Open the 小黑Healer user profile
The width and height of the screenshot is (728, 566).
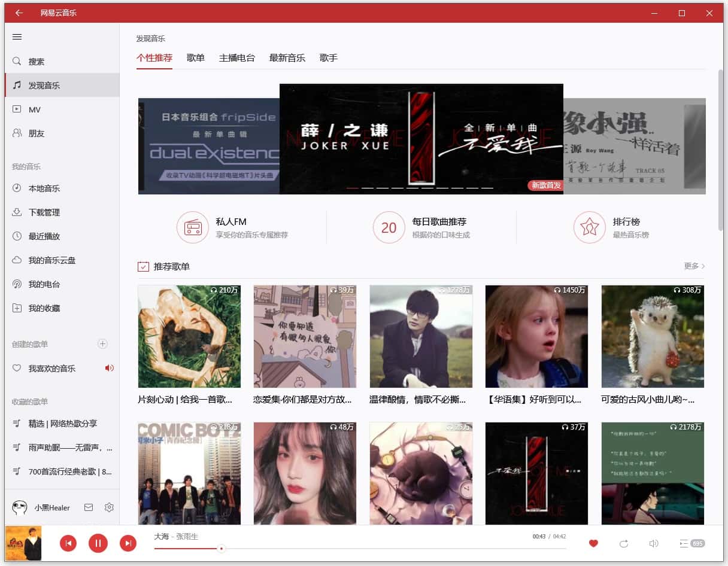click(x=41, y=507)
